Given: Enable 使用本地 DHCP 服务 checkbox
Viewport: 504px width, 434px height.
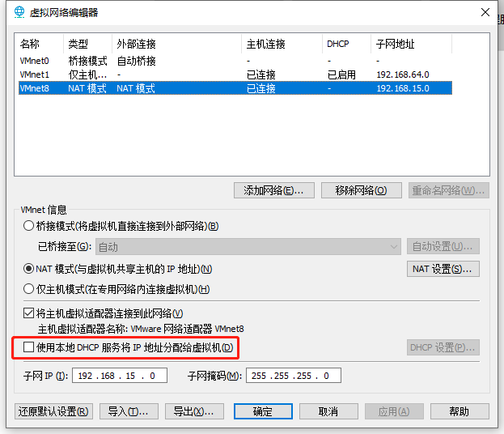Looking at the screenshot, I should coord(28,347).
